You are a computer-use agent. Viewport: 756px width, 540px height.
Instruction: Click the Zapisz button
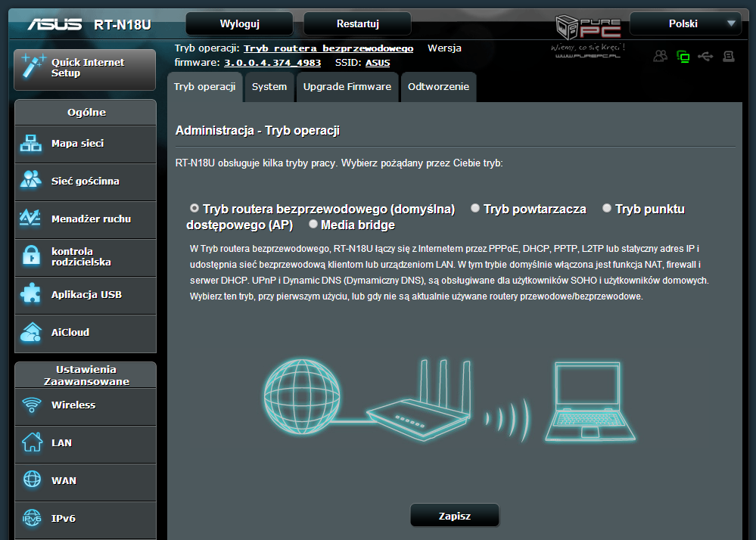[455, 516]
